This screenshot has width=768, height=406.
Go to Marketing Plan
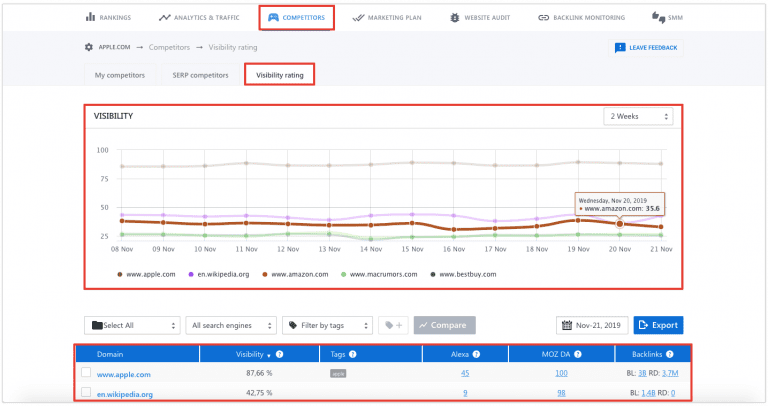(x=387, y=18)
